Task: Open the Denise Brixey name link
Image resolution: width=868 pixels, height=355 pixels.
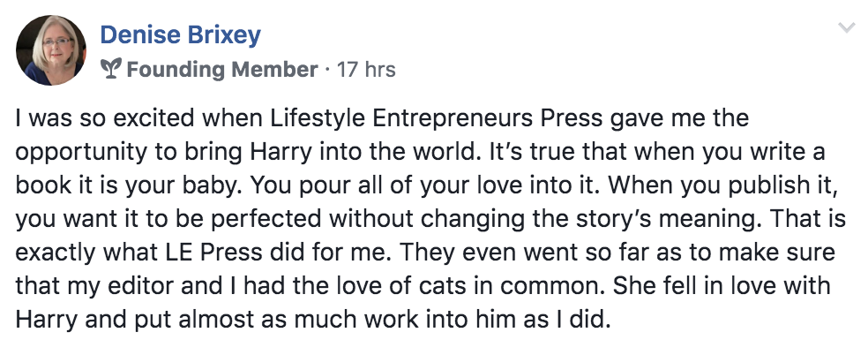Action: (x=181, y=35)
